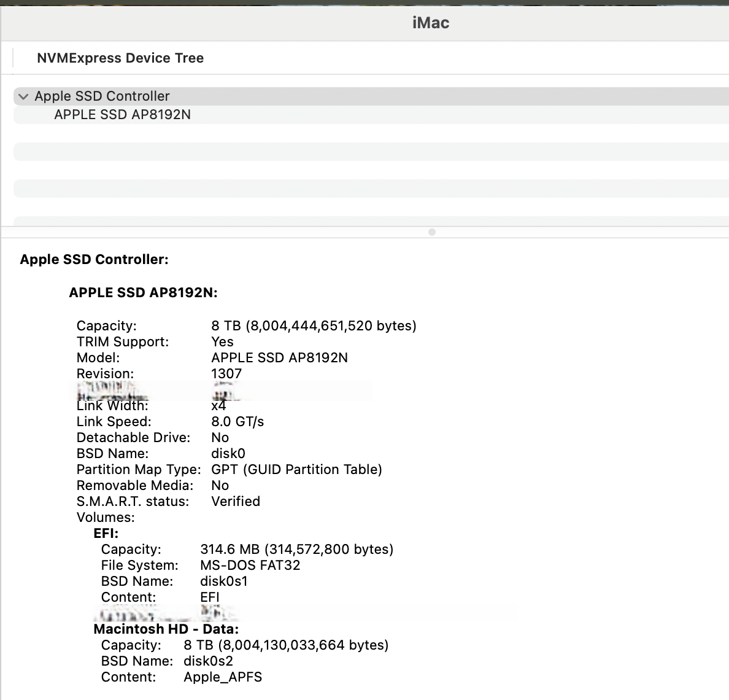
Task: Click the Removable Media label
Action: coord(135,486)
